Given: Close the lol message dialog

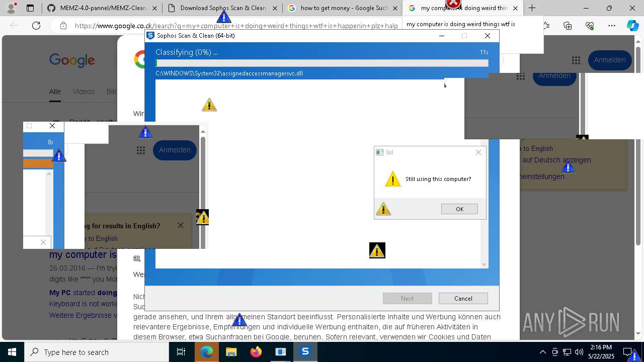Looking at the screenshot, I should [x=478, y=152].
